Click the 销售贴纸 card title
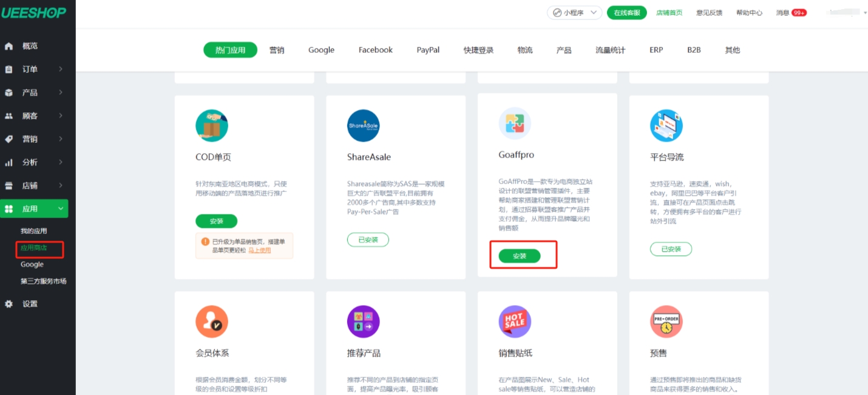The width and height of the screenshot is (868, 395). coord(515,353)
